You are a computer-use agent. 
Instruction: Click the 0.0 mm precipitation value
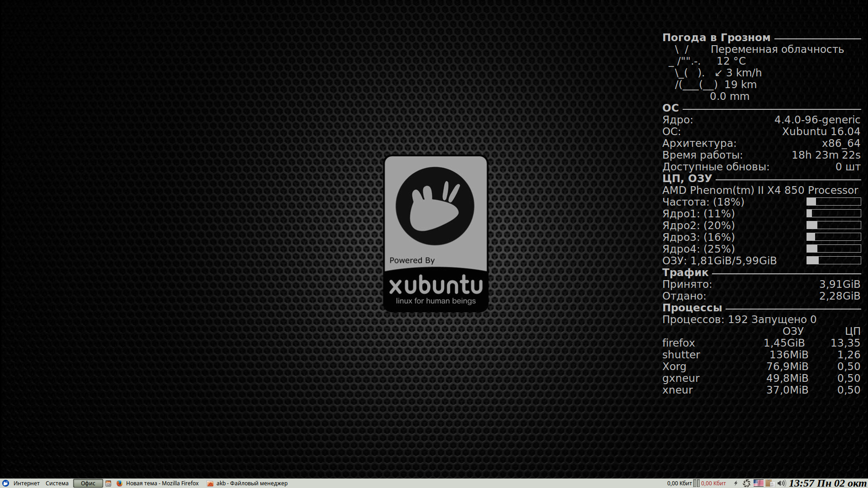tap(730, 96)
